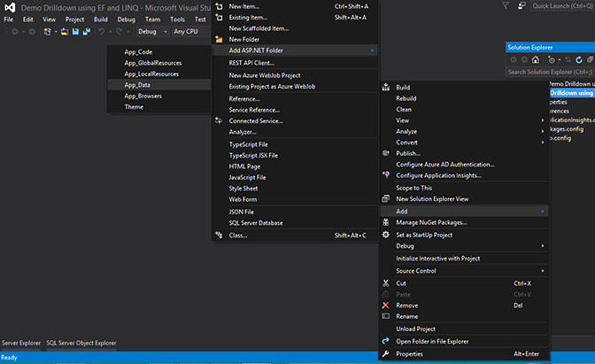The image size is (595, 364).
Task: Click the scissors icon beside Cut
Action: [386, 283]
